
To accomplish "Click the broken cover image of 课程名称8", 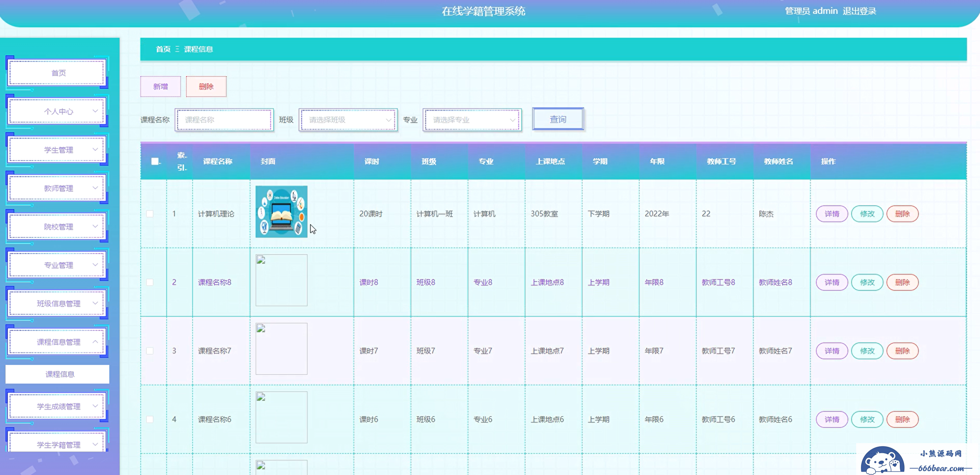I will pyautogui.click(x=282, y=280).
